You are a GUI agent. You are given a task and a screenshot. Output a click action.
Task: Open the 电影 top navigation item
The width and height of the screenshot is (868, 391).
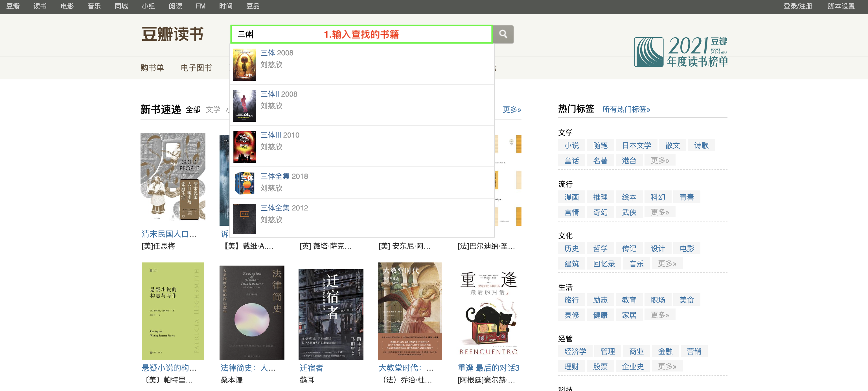point(67,6)
